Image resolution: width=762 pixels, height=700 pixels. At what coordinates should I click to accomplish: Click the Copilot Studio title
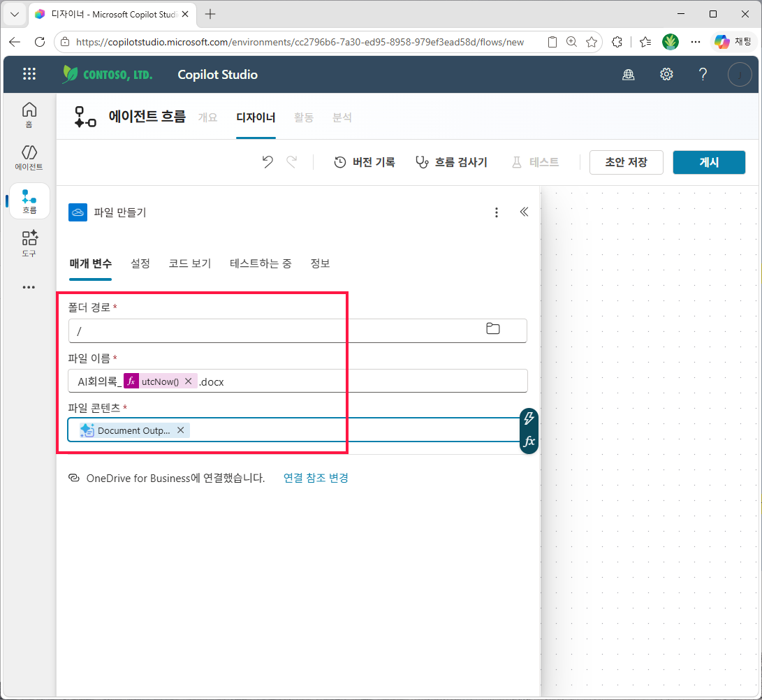point(218,74)
